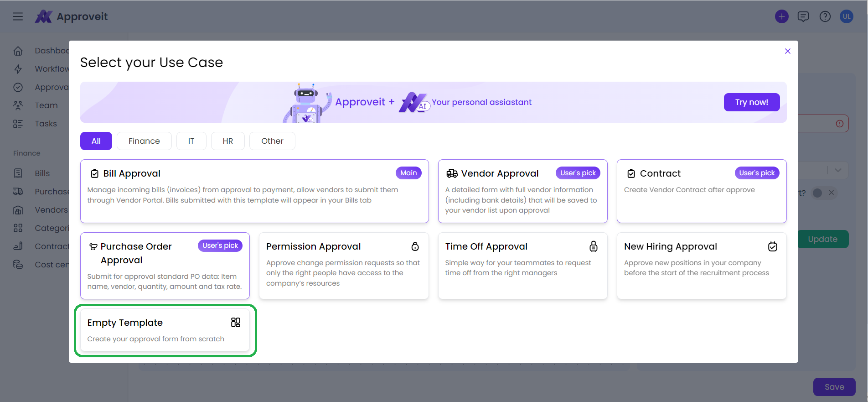Click the Tasks list icon
This screenshot has width=868, height=402.
[x=18, y=124]
